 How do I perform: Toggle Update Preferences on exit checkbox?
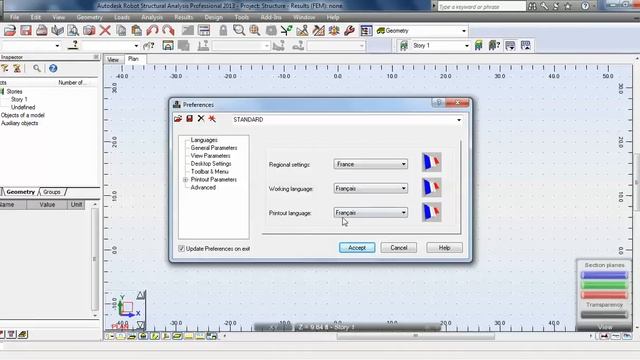tap(181, 249)
